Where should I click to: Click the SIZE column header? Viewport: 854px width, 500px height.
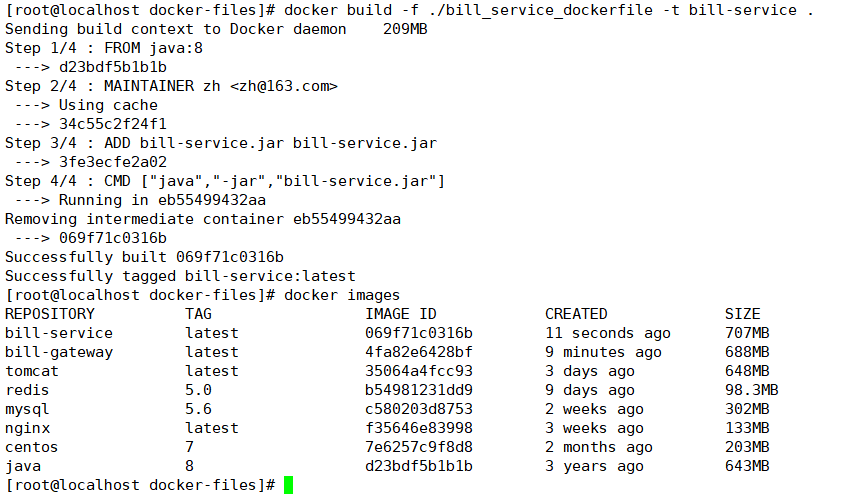742,314
